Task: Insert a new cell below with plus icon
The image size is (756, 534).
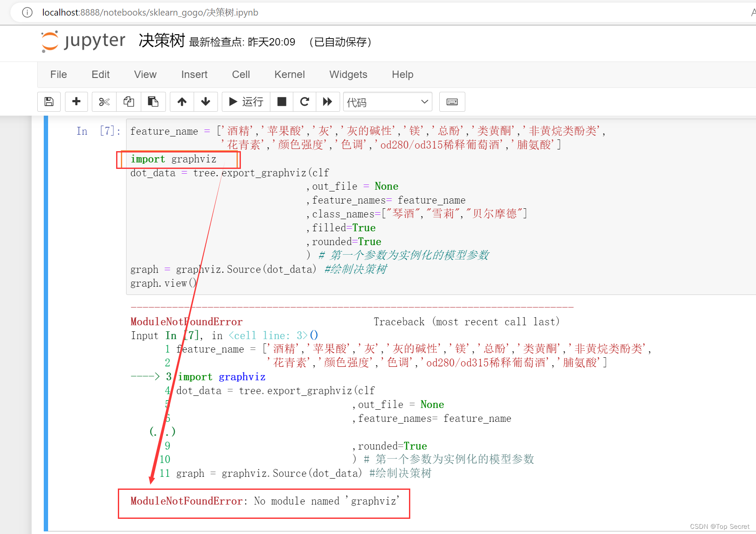Action: (x=76, y=102)
